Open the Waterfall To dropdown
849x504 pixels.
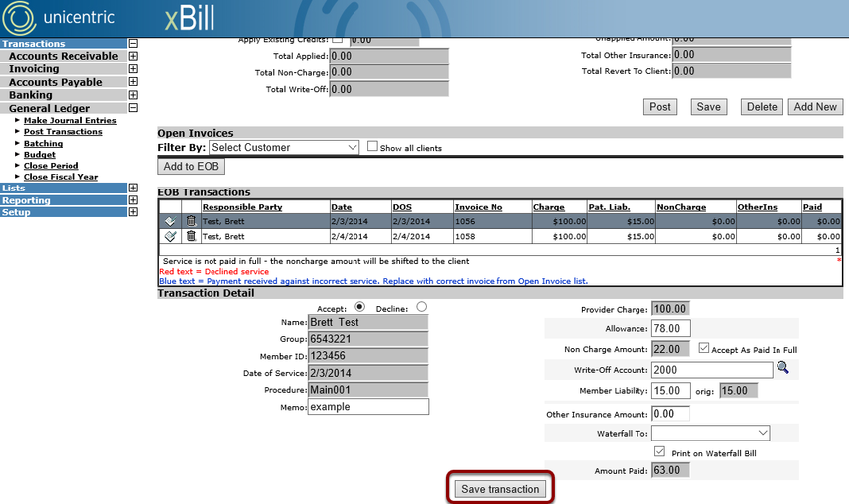pos(710,433)
